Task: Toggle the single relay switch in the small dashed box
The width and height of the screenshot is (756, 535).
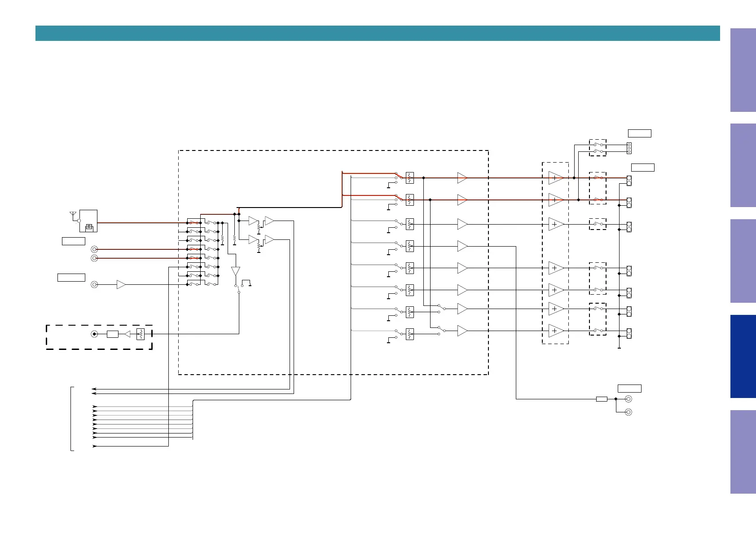Action: (598, 224)
